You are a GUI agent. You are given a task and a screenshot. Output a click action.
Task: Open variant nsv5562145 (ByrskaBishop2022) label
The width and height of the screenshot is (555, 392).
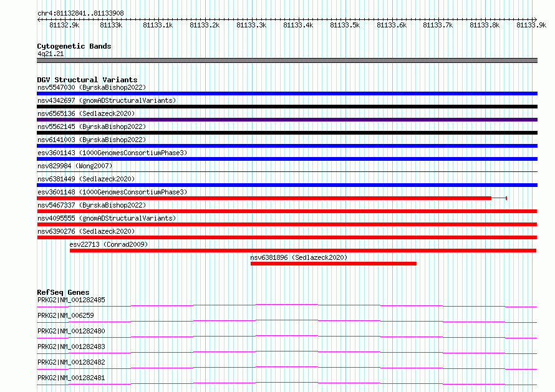coord(92,127)
